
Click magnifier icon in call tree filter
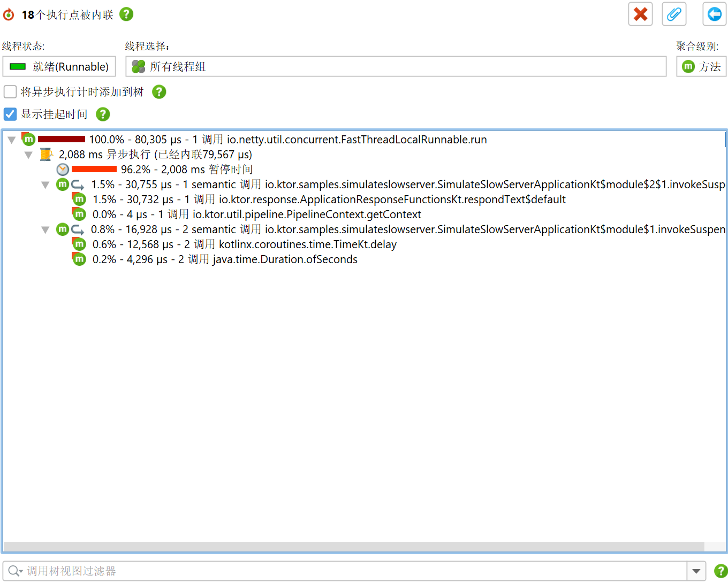(x=15, y=571)
